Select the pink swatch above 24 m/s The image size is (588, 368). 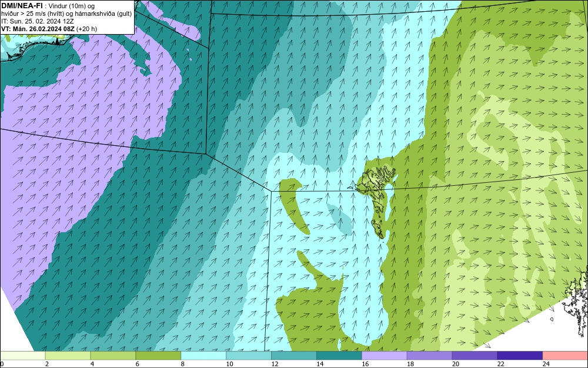(x=565, y=356)
